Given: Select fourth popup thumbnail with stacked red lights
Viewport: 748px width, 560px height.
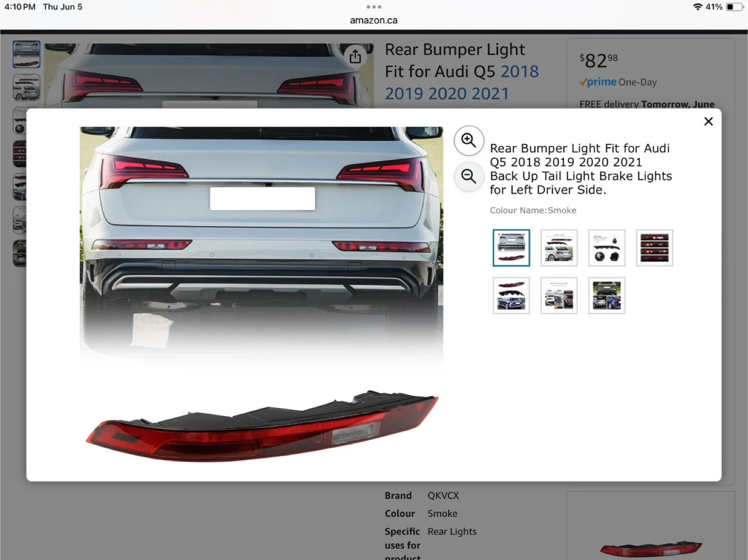Looking at the screenshot, I should click(654, 248).
